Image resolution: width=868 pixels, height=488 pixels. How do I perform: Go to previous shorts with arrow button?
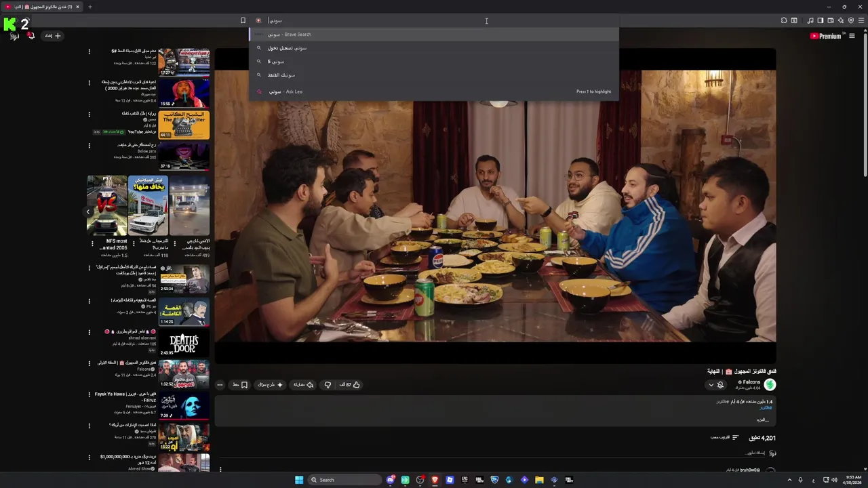click(x=88, y=211)
